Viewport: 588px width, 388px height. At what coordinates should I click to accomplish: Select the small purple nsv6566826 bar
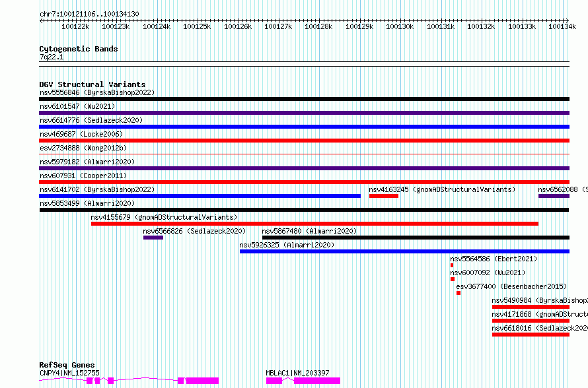[153, 238]
